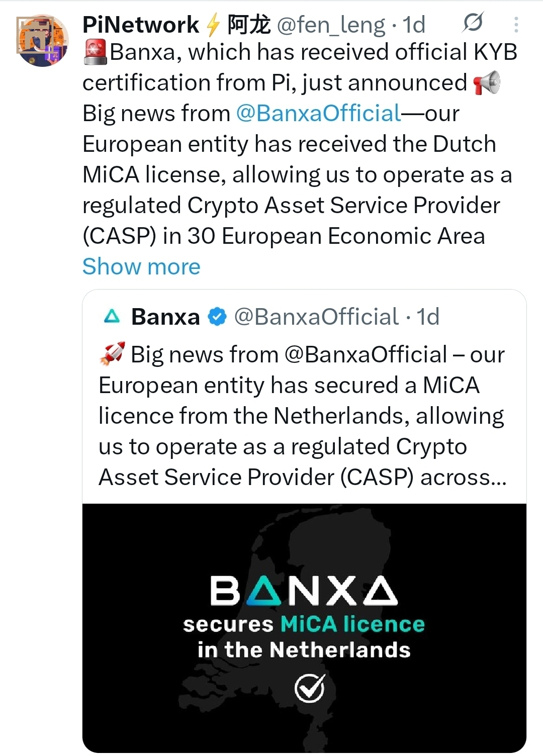543x756 pixels.
Task: Click the quoted tweet's 1d timestamp
Action: coord(428,317)
